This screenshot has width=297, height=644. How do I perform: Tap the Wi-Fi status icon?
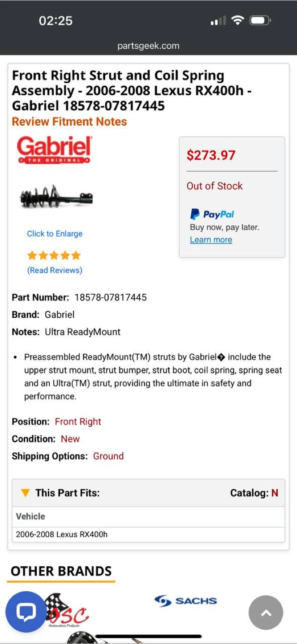pos(237,21)
